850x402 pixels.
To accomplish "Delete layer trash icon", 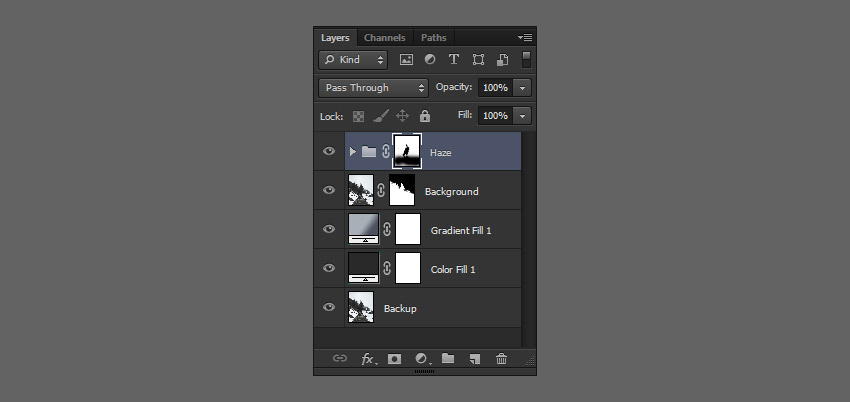I will [501, 359].
